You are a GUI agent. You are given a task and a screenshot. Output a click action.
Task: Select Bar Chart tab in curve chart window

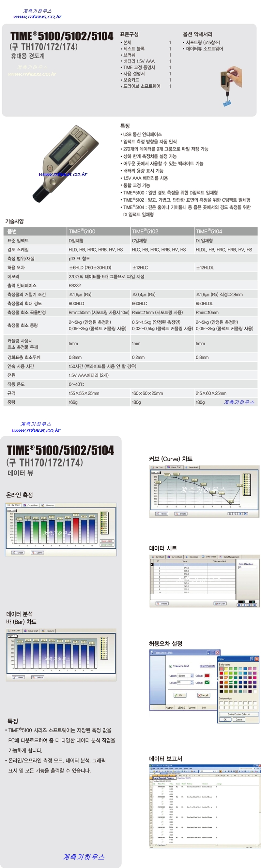pos(158,467)
